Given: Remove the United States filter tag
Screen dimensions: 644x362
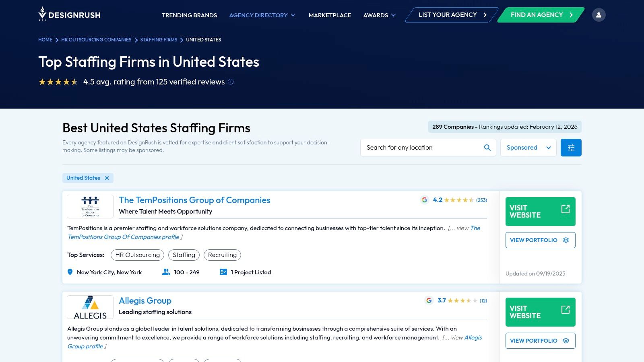Looking at the screenshot, I should tap(107, 178).
